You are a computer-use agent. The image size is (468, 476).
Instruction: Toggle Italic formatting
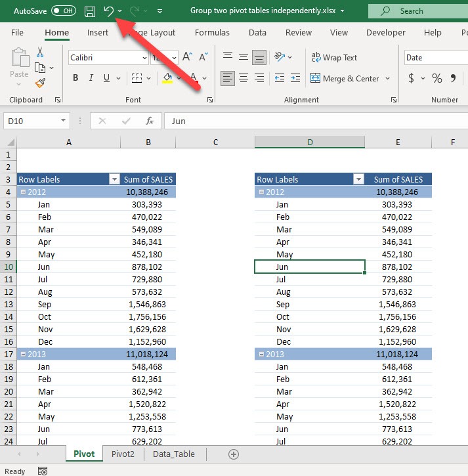91,78
